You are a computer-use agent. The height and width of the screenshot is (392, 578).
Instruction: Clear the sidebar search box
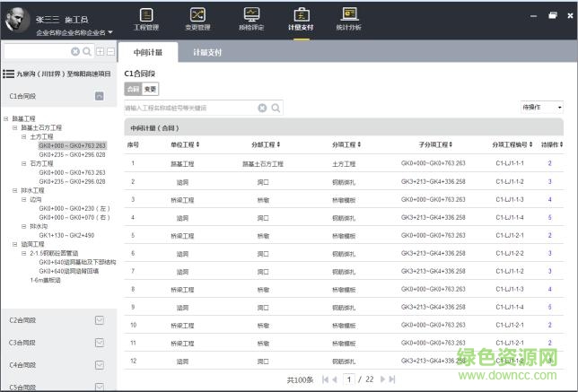[75, 52]
